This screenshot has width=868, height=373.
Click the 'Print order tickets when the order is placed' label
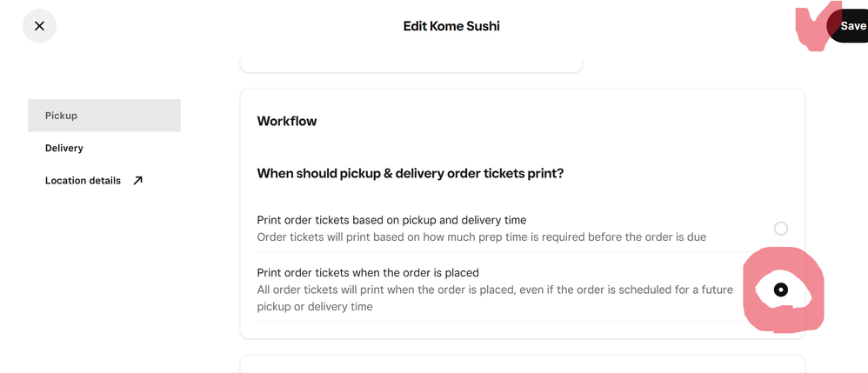tap(368, 272)
